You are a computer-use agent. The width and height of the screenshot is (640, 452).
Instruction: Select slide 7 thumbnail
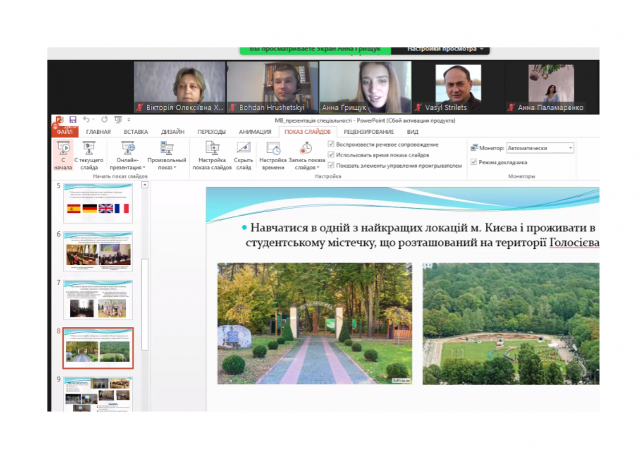(98, 299)
